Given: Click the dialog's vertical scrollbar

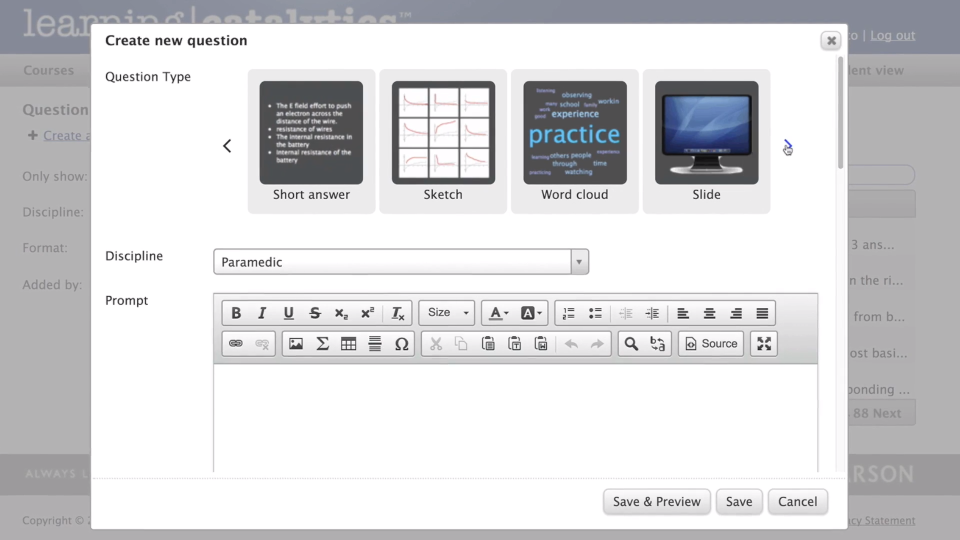Looking at the screenshot, I should [841, 112].
